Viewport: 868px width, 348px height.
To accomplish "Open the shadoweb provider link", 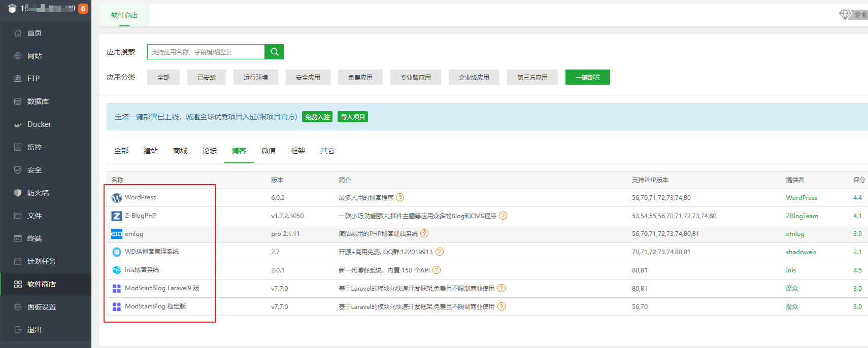I will click(801, 252).
